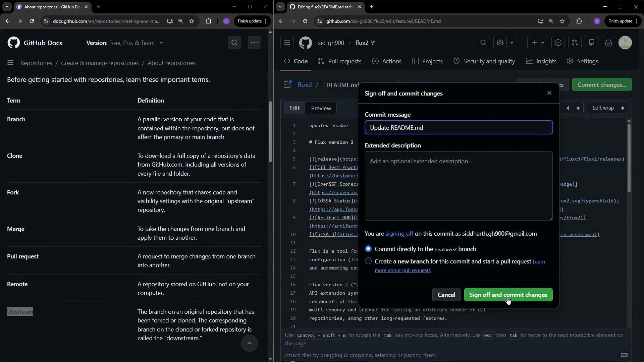This screenshot has height=362, width=644.
Task: Open the Code tab
Action: point(296,61)
